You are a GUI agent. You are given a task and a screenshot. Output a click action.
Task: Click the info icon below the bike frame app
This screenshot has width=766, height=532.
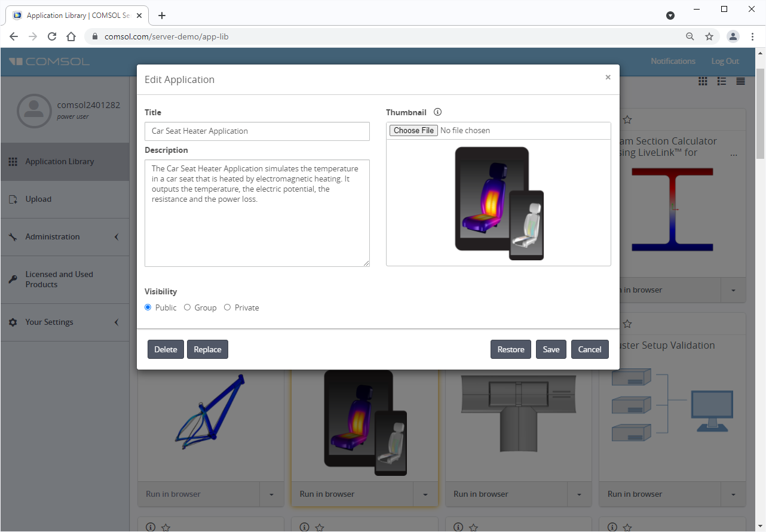150,526
